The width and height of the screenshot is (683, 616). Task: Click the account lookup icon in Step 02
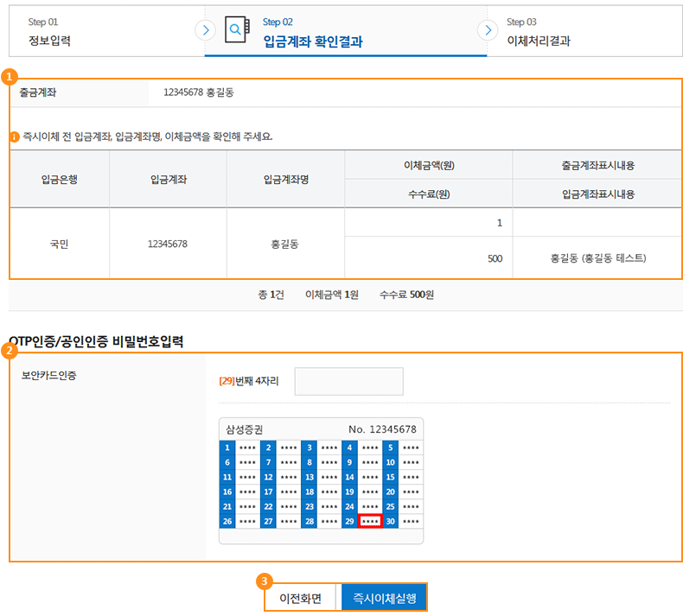point(238,29)
